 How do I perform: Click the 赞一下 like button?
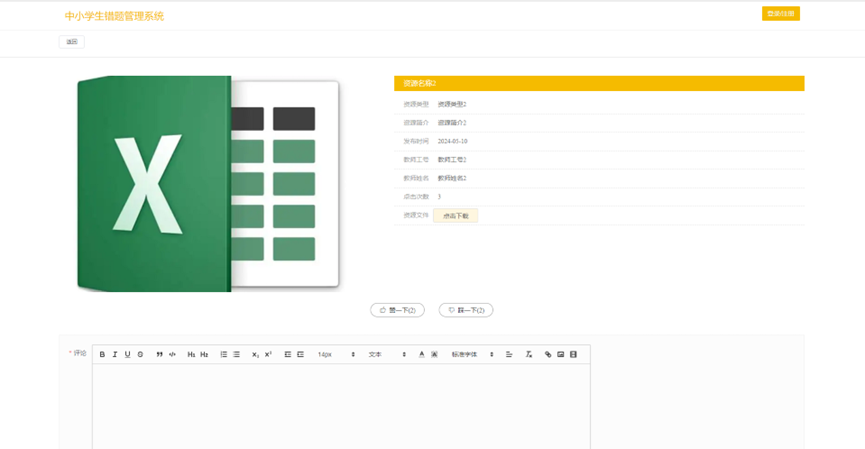pyautogui.click(x=397, y=310)
